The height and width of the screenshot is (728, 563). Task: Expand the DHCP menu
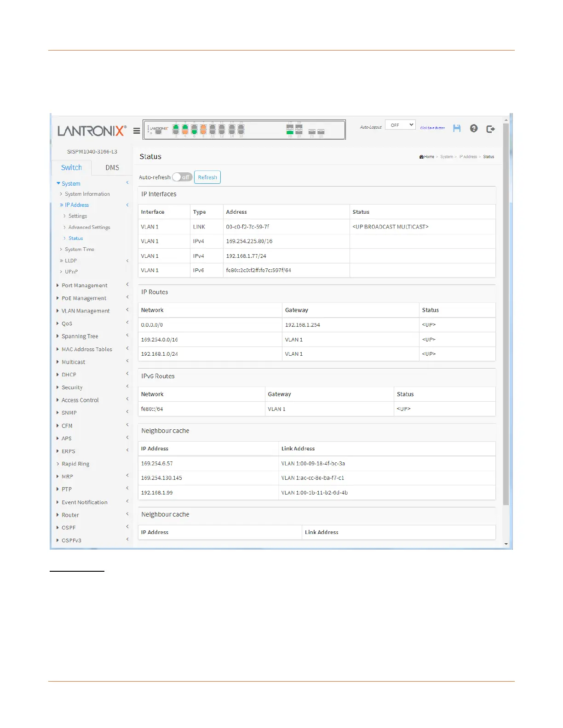(x=69, y=375)
